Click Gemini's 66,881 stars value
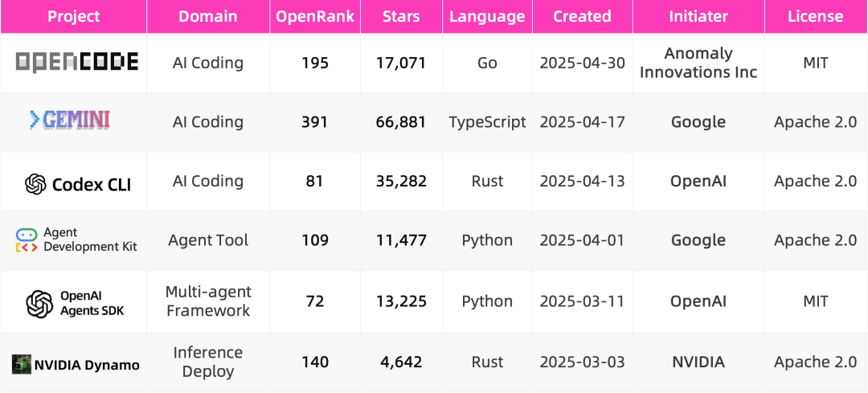The image size is (868, 393). pyautogui.click(x=401, y=122)
